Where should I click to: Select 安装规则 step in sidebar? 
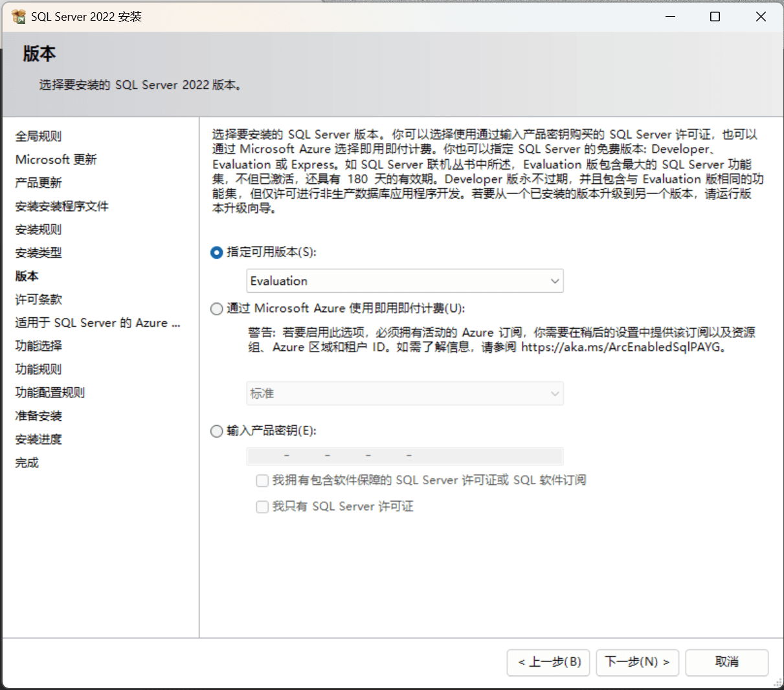click(x=38, y=230)
